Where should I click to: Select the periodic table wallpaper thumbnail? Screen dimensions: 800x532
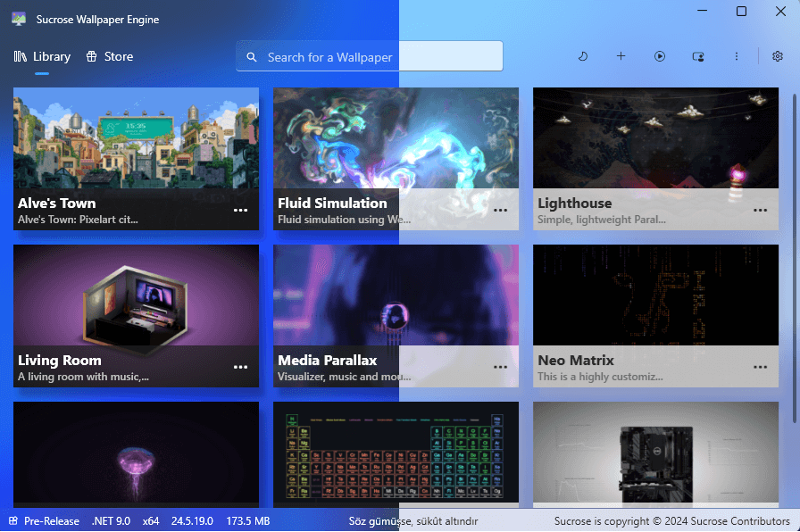[396, 455]
